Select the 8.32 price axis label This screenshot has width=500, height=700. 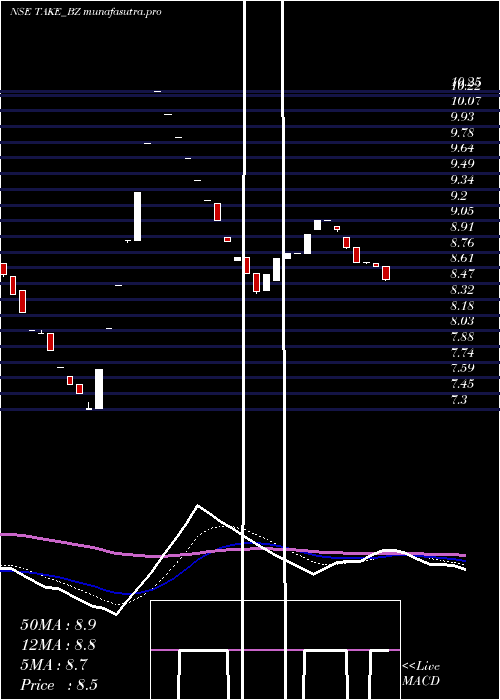(462, 290)
